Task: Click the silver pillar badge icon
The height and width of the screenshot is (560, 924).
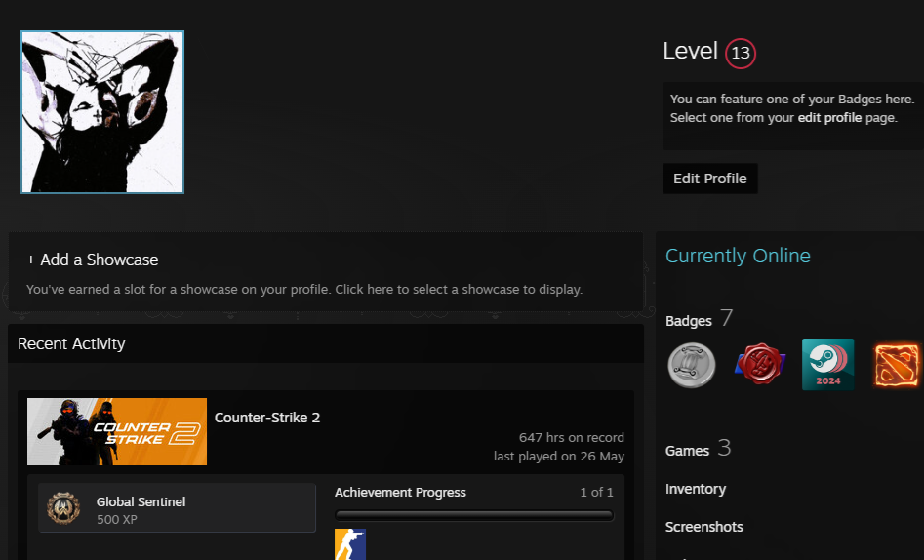Action: click(x=691, y=365)
